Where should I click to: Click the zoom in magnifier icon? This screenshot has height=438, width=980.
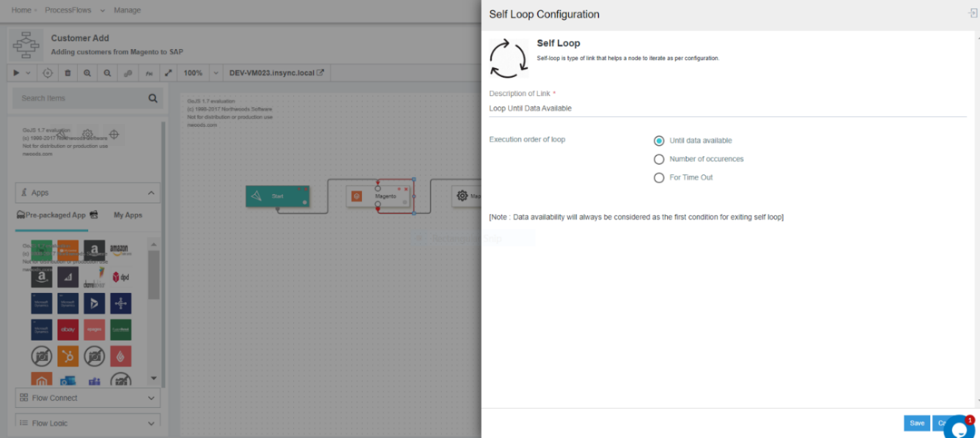pyautogui.click(x=87, y=73)
